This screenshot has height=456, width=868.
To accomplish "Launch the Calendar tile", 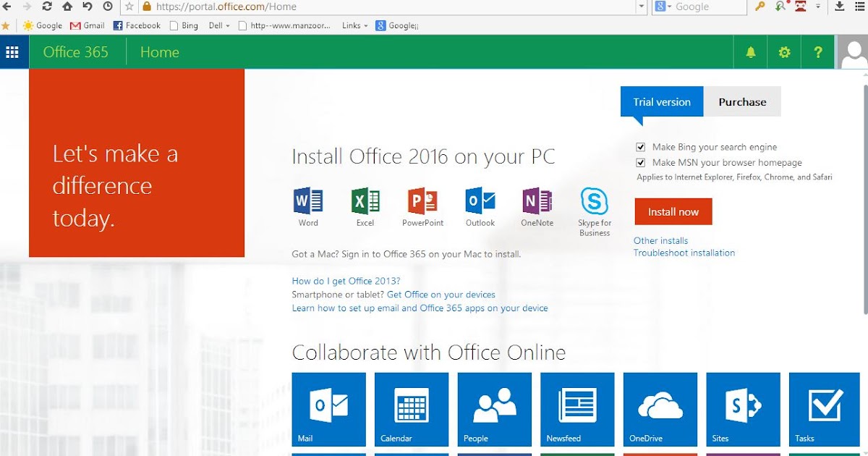I will pyautogui.click(x=412, y=409).
